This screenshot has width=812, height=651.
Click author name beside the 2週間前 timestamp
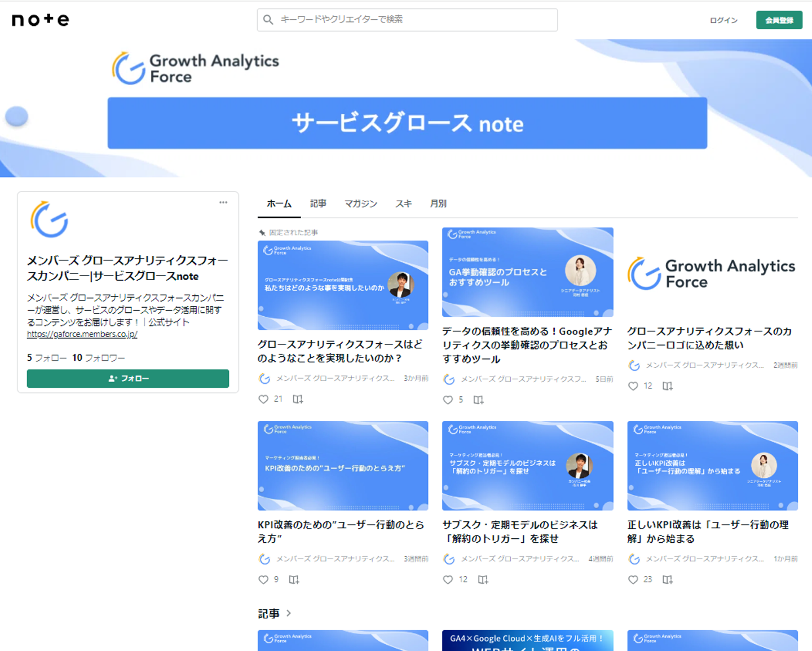pos(705,365)
